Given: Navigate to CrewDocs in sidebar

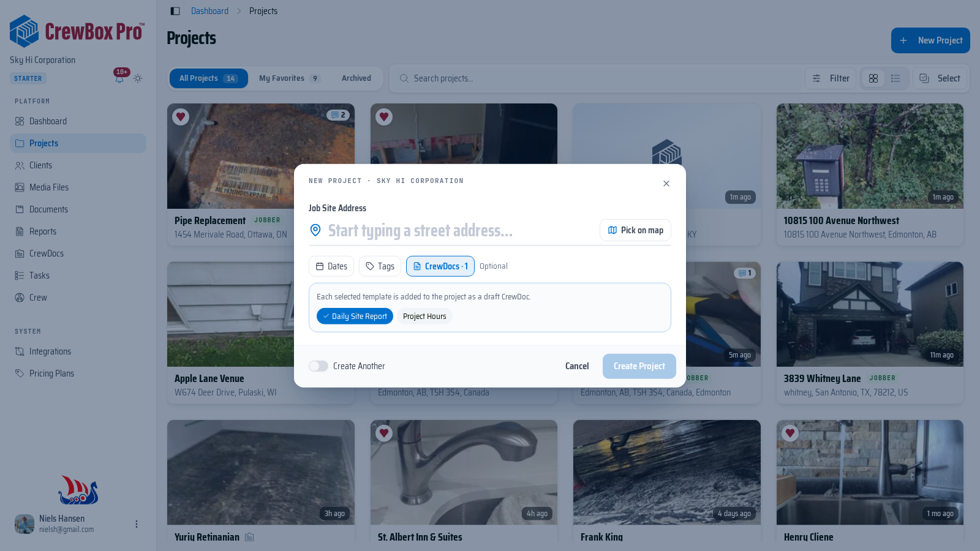Looking at the screenshot, I should click(78, 253).
